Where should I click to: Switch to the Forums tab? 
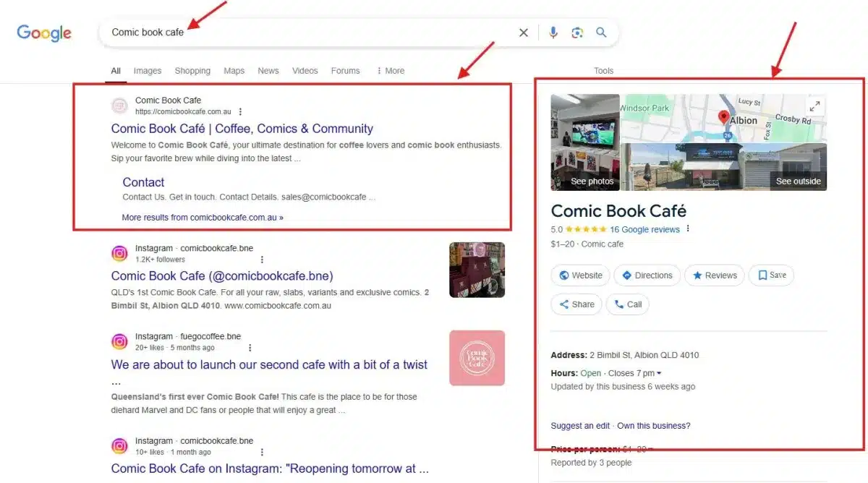pyautogui.click(x=346, y=71)
